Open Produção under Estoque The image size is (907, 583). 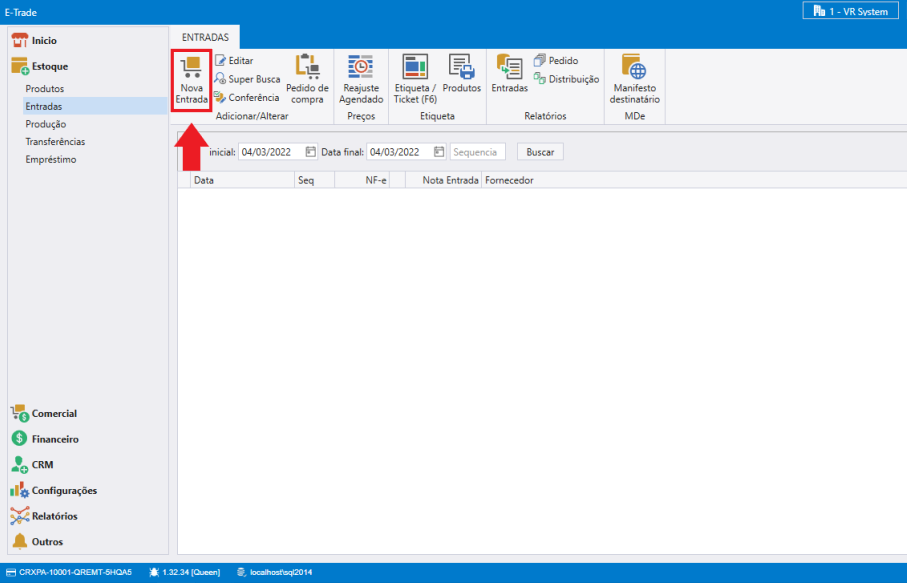click(46, 124)
